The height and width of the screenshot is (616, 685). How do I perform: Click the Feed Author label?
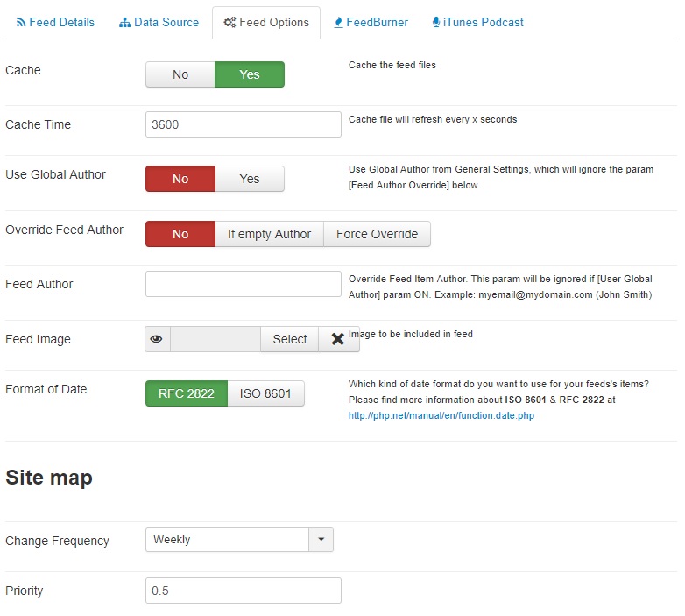[x=39, y=284]
